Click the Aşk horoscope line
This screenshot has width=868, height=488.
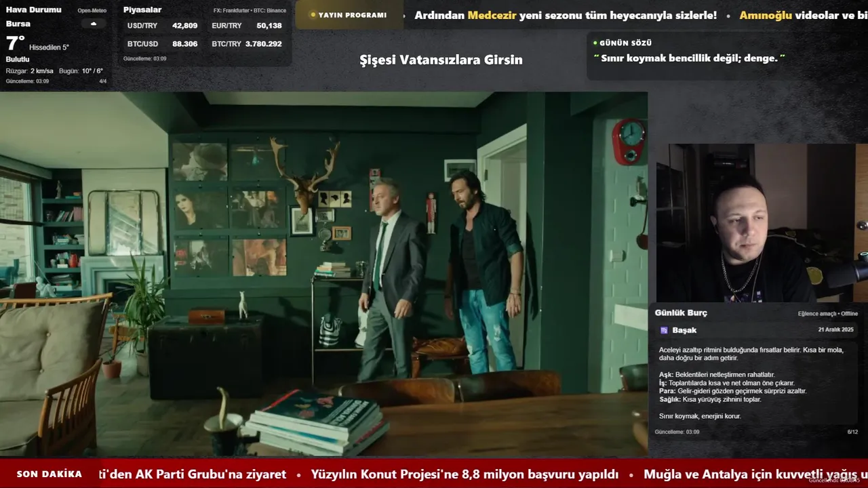coord(717,375)
